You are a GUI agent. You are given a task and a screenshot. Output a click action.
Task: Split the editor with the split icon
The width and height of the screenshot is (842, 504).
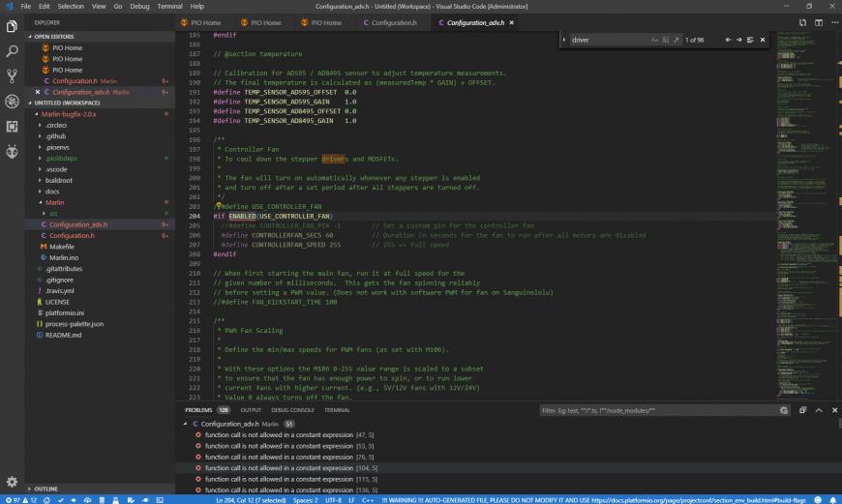tap(819, 22)
